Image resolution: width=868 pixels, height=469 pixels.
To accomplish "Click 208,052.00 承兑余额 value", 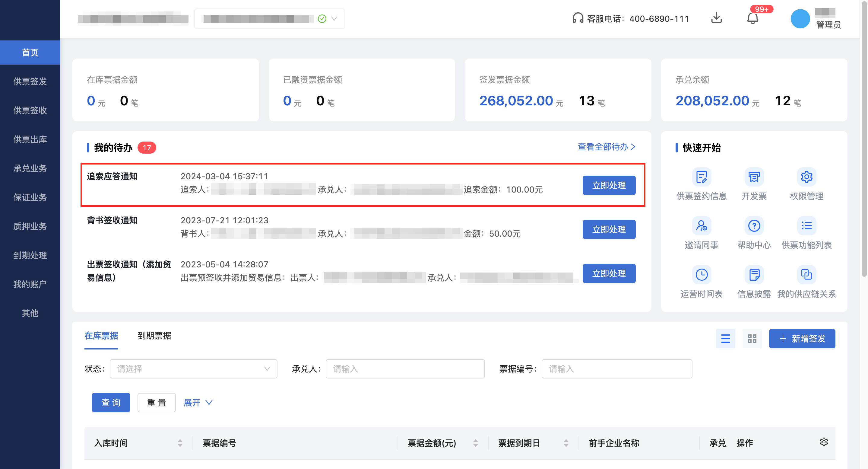I will point(712,101).
